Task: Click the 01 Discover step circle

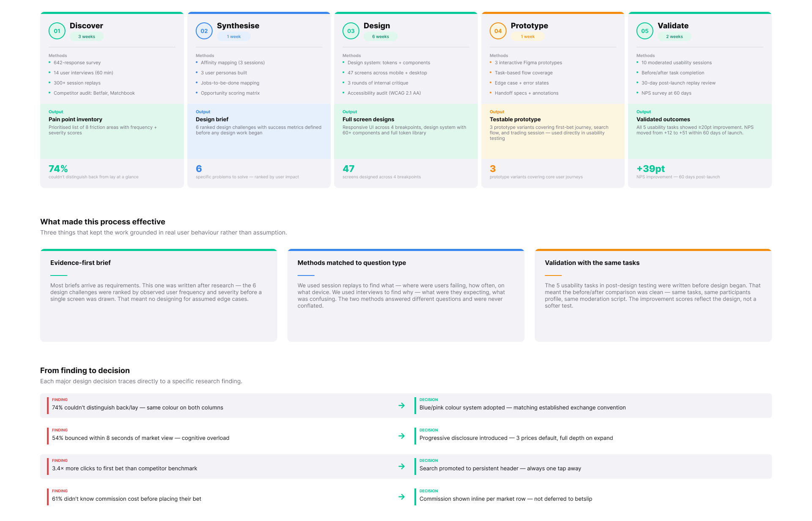Action: pyautogui.click(x=57, y=31)
